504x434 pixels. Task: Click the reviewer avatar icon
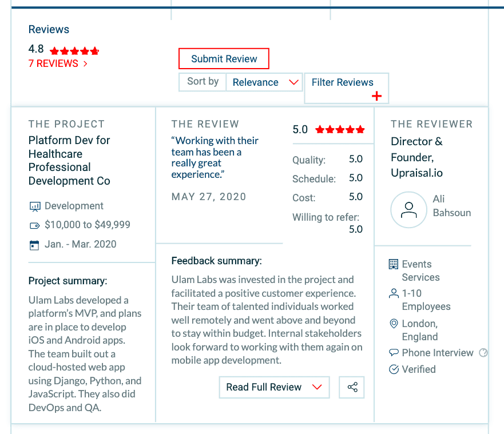408,210
